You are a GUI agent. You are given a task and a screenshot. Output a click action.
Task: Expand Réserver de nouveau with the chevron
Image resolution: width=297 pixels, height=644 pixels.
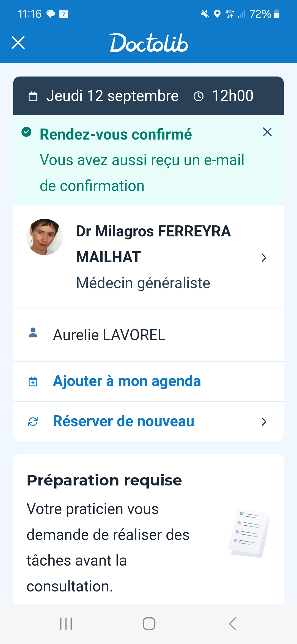click(264, 421)
